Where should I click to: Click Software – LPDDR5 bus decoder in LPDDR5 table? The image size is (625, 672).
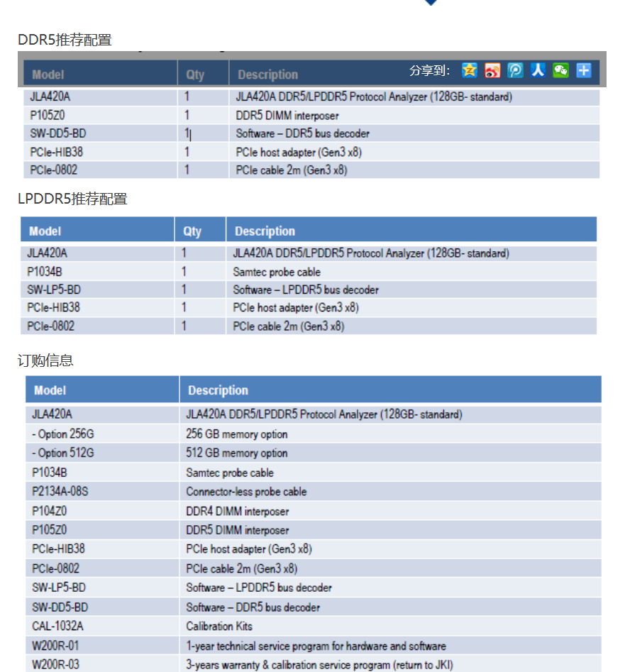[306, 290]
